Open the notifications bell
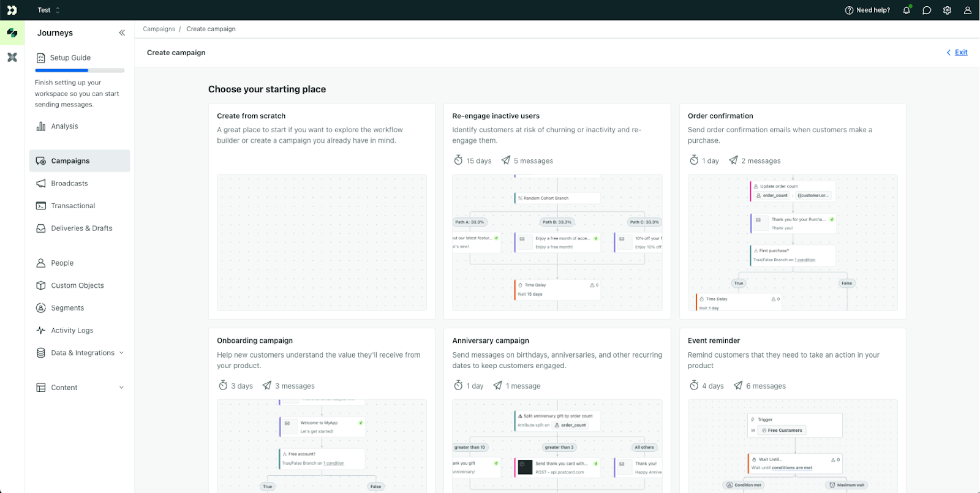 click(x=907, y=10)
